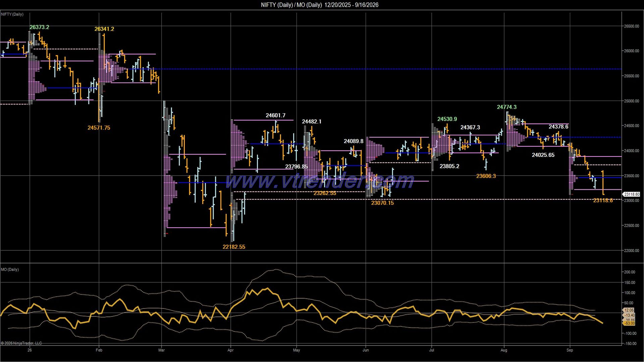The width and height of the screenshot is (644, 362).
Task: Click the 24378.6 price label
Action: click(558, 127)
